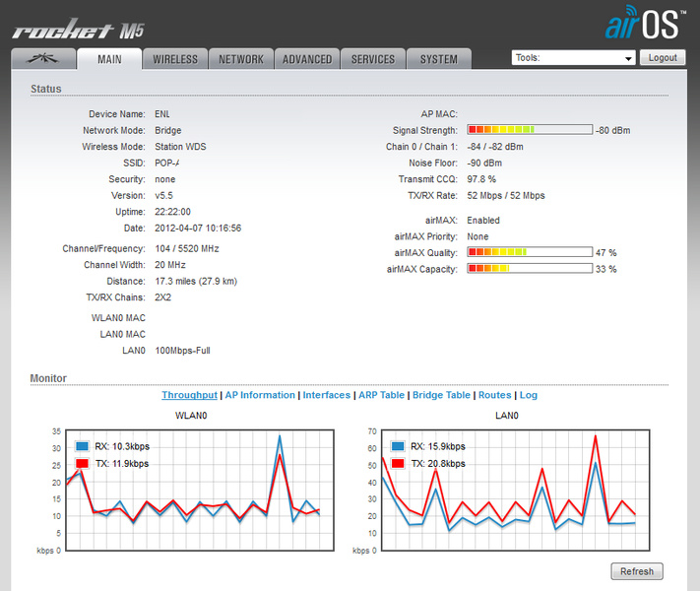Screen dimensions: 700x591
Task: Select the '2012-04-07 10:16:56' date value
Action: point(198,229)
